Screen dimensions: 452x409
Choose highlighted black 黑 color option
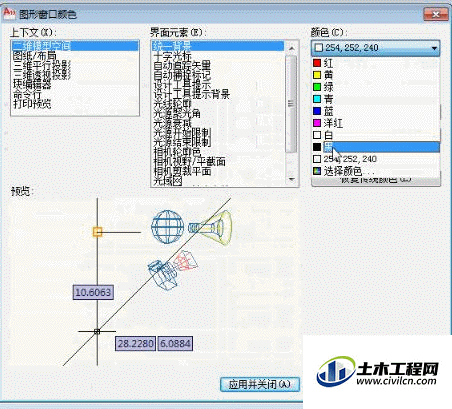376,147
